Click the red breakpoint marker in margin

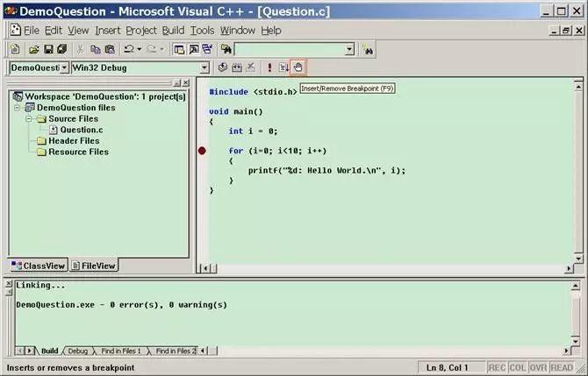point(202,151)
